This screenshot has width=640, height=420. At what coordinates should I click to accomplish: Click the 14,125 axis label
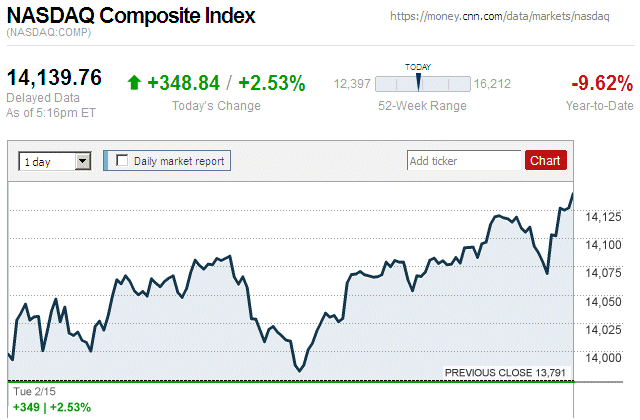[x=603, y=216]
